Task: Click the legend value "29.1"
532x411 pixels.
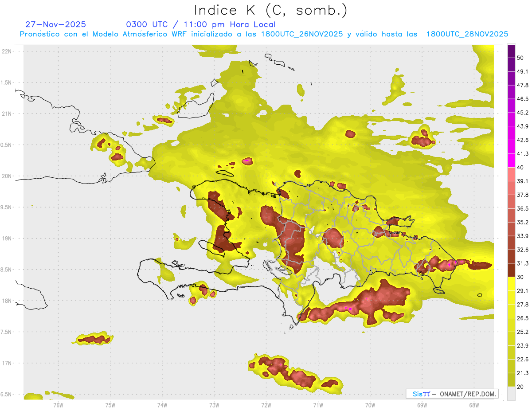Action: click(522, 291)
